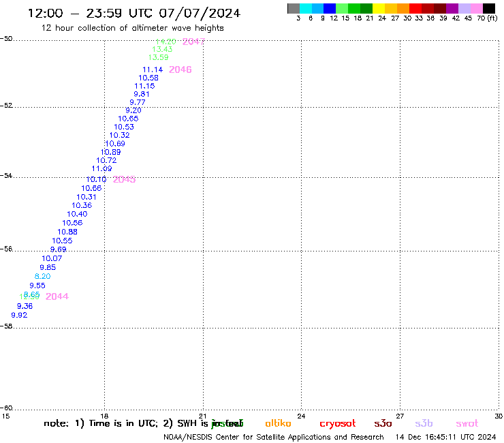Click the wave height reading 10.88

pyautogui.click(x=67, y=232)
